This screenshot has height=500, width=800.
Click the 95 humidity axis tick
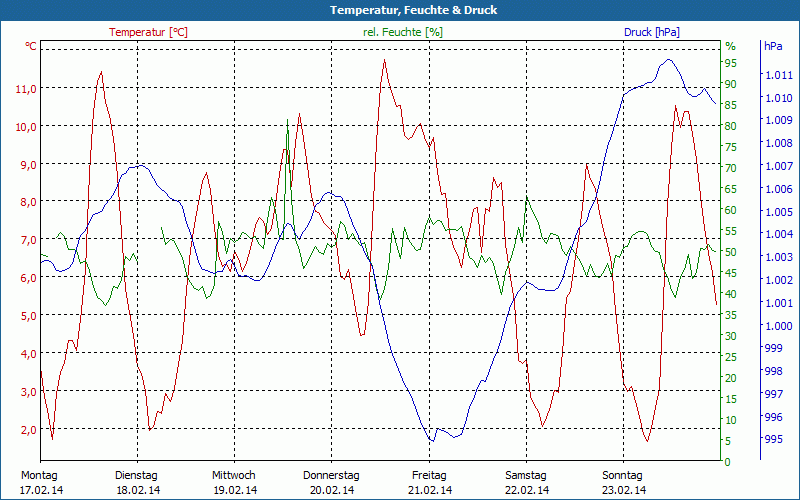coord(730,66)
